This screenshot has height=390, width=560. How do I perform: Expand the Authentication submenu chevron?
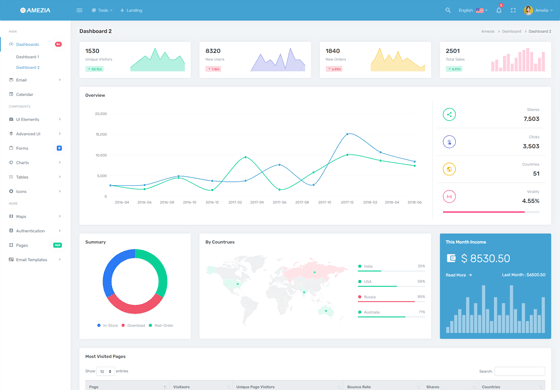coord(60,231)
